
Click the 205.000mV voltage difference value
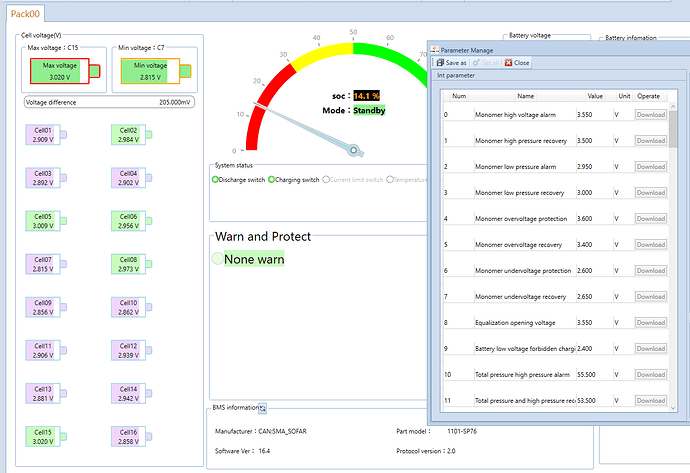[x=175, y=102]
